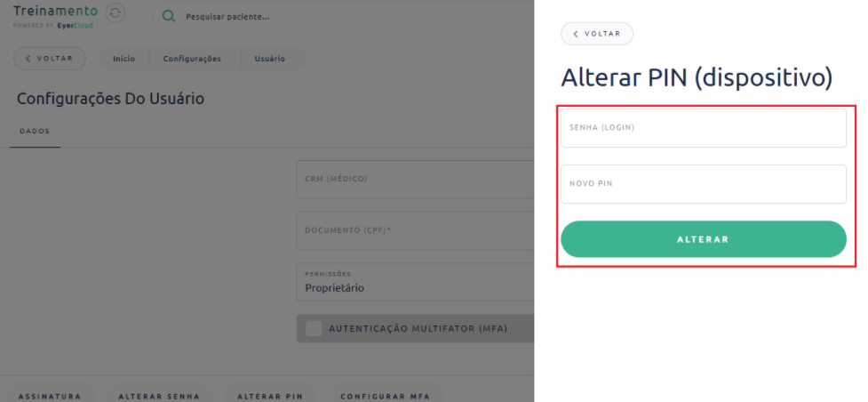Image resolution: width=868 pixels, height=402 pixels.
Task: Click the CRM (Médico) field
Action: click(415, 180)
